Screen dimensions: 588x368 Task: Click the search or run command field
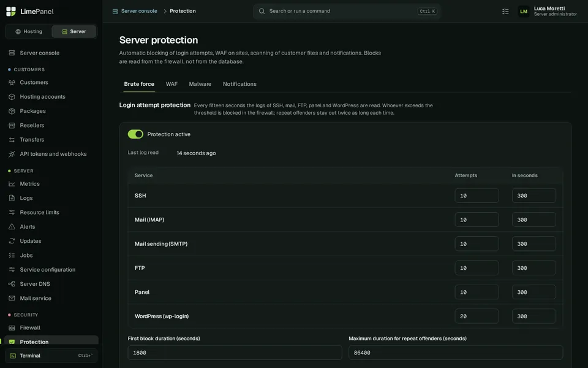[x=347, y=11]
